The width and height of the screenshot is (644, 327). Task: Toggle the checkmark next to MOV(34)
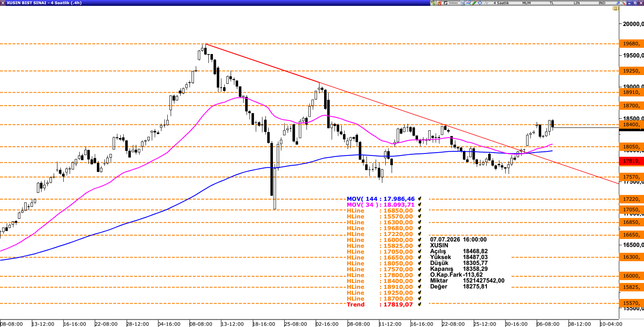pyautogui.click(x=419, y=205)
